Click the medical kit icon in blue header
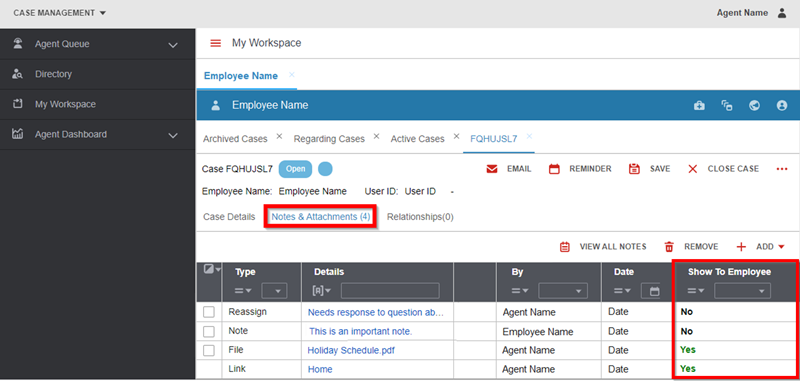Image resolution: width=800 pixels, height=381 pixels. [699, 105]
